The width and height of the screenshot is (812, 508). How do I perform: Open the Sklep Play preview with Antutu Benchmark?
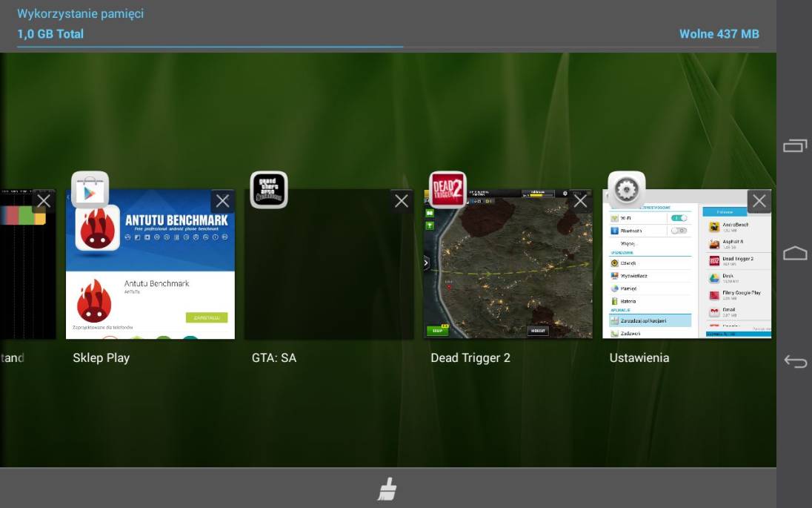click(150, 264)
